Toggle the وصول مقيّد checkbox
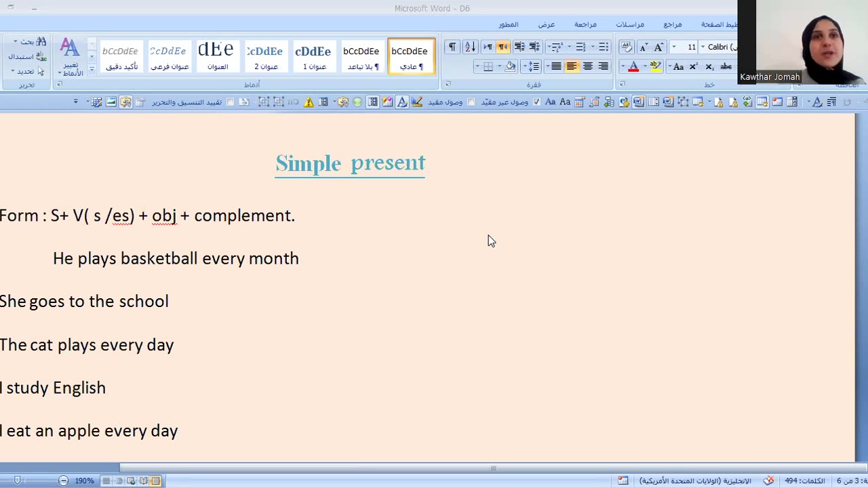Viewport: 868px width, 488px height. pos(471,102)
